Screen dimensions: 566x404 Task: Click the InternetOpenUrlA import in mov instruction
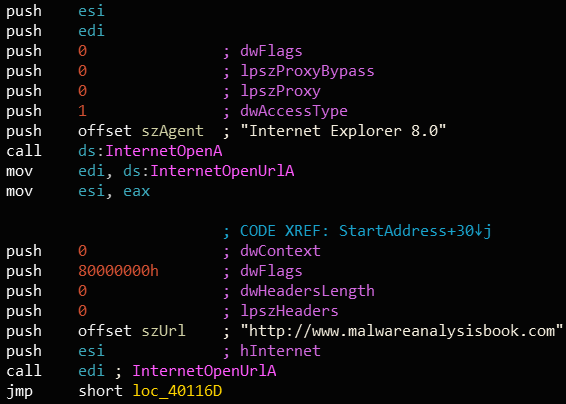click(x=222, y=171)
